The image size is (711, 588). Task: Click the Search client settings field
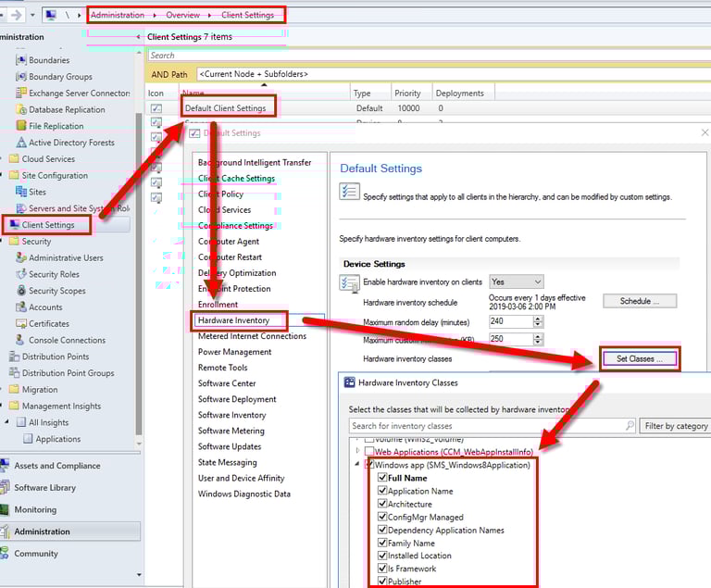click(429, 56)
